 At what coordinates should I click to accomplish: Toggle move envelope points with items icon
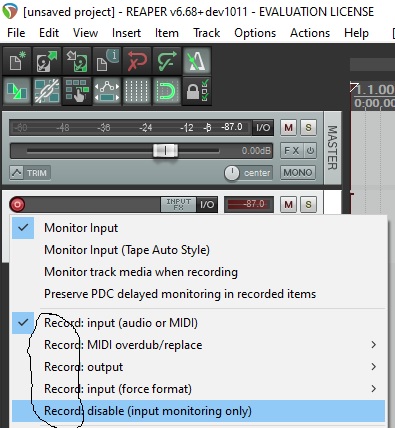pyautogui.click(x=107, y=91)
